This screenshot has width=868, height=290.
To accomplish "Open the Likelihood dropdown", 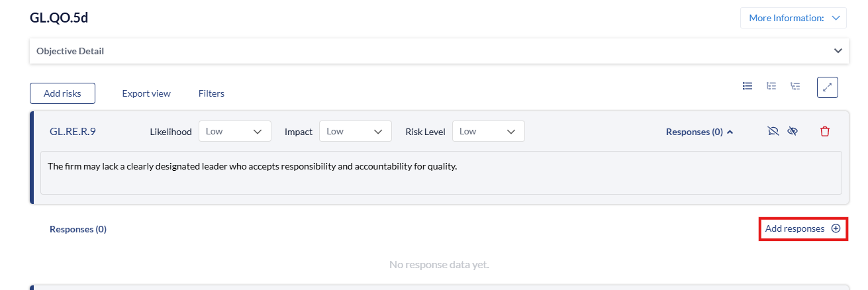I will (x=234, y=131).
